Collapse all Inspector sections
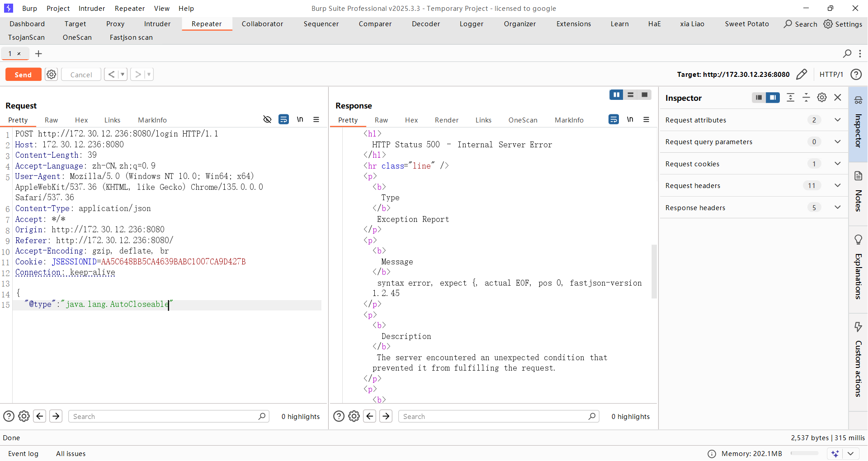This screenshot has width=868, height=461. pos(806,98)
